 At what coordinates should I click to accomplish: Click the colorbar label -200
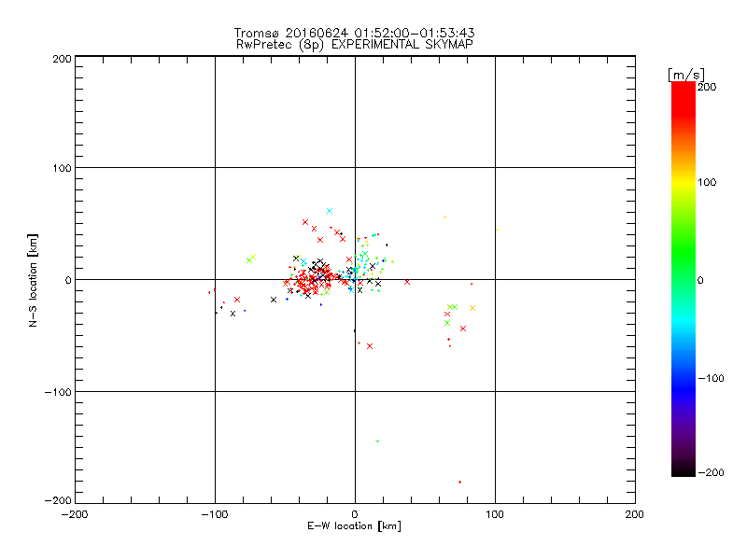(x=711, y=472)
